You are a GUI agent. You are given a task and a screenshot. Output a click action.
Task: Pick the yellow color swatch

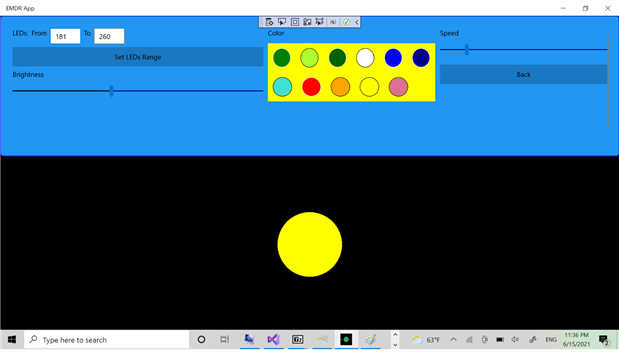pos(369,87)
